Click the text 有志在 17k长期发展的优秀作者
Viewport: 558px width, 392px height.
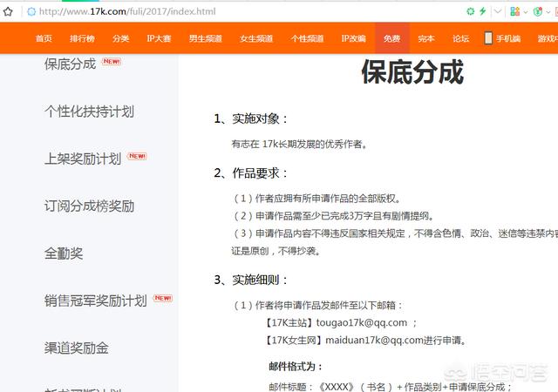coord(299,144)
